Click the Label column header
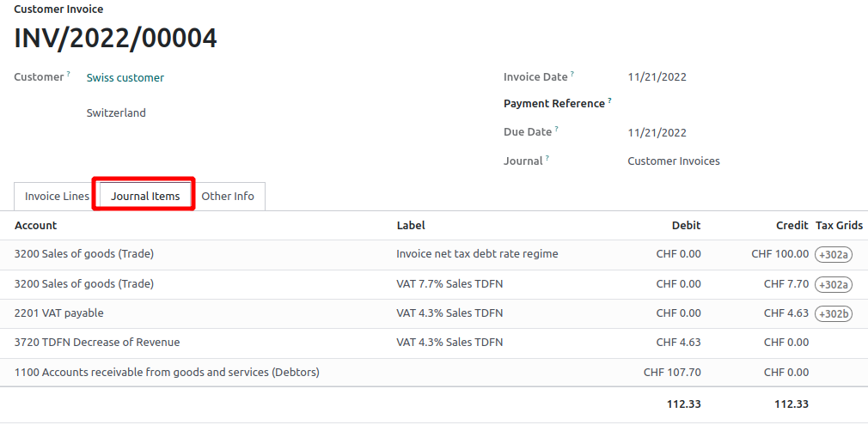 411,225
